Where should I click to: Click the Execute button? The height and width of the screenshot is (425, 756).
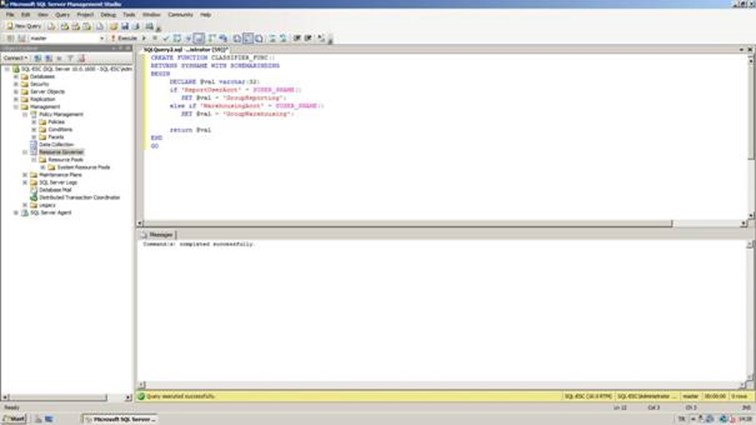[x=124, y=38]
